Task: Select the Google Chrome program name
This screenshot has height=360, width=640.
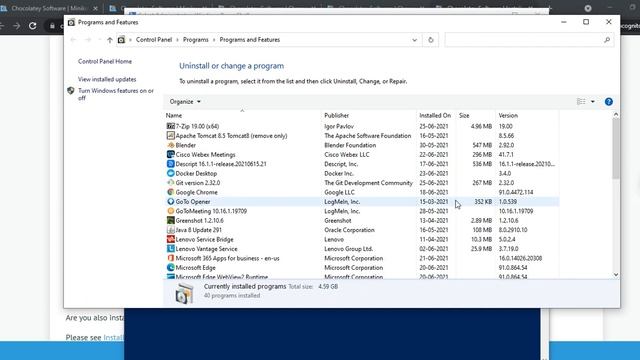Action: [x=196, y=192]
